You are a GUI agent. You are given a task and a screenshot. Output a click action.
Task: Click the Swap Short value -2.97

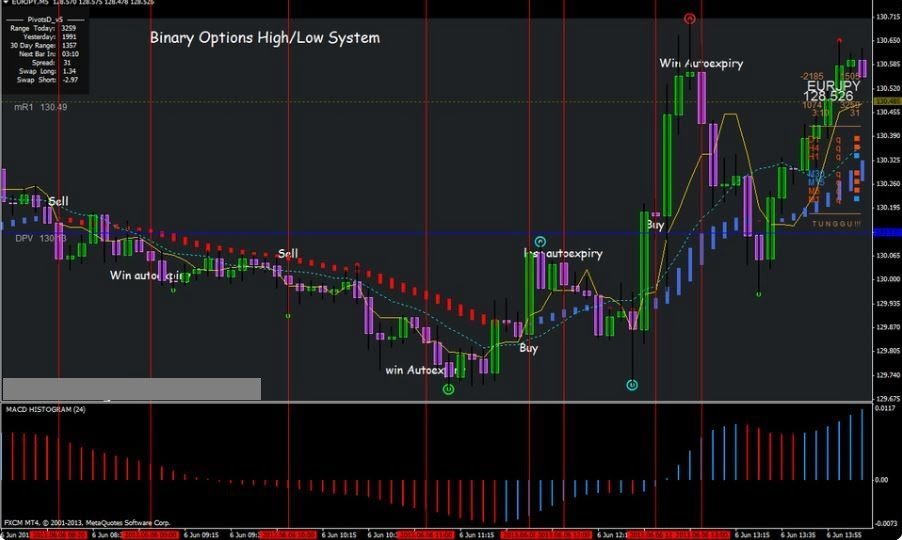(x=70, y=80)
